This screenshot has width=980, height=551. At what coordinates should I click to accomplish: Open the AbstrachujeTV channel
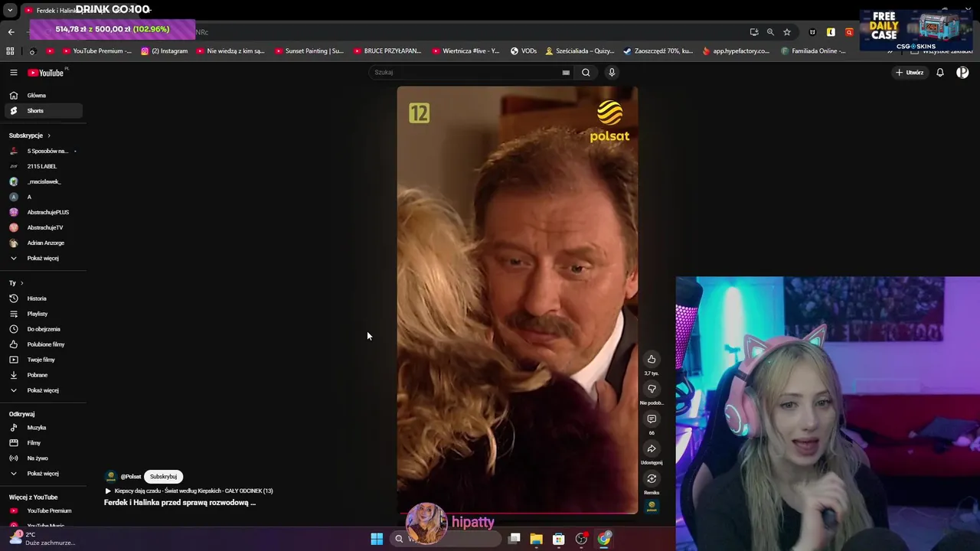coord(43,227)
